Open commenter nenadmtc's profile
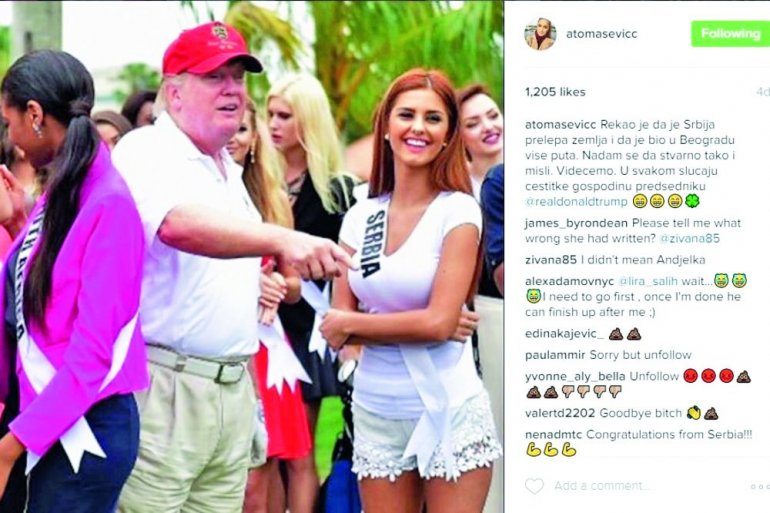This screenshot has width=770, height=513. 553,434
